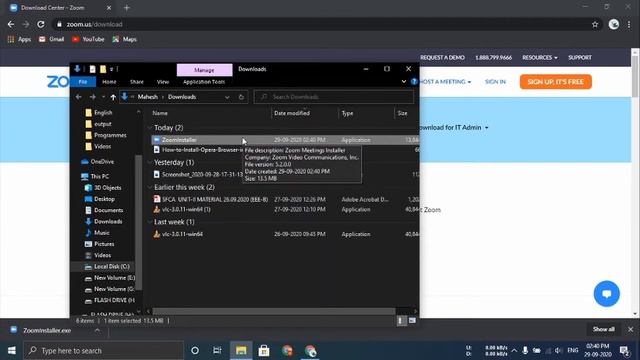Click the Zoom chat bubble button
This screenshot has height=360, width=640.
click(x=607, y=293)
